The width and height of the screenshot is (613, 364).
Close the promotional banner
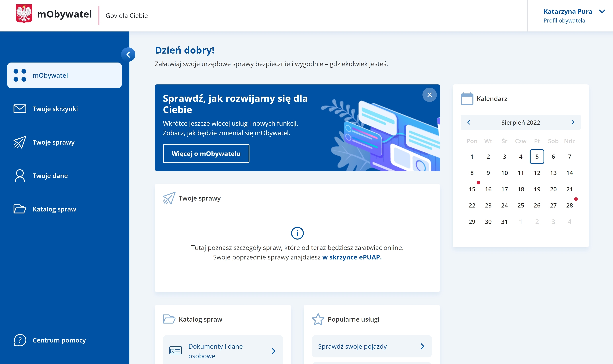click(x=430, y=95)
